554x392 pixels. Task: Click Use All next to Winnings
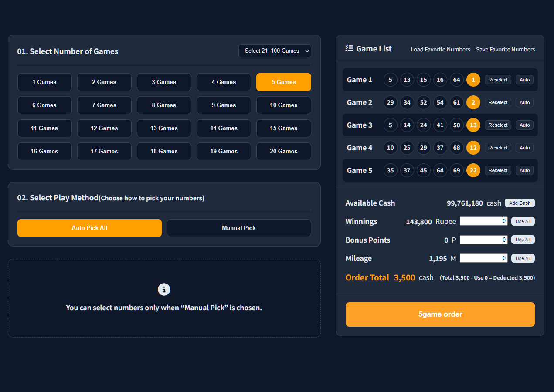[x=523, y=221]
